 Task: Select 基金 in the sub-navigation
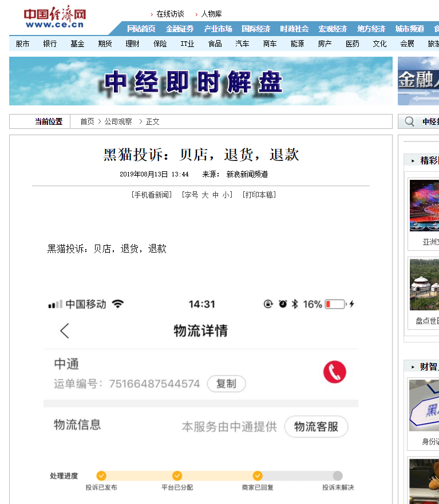(77, 44)
